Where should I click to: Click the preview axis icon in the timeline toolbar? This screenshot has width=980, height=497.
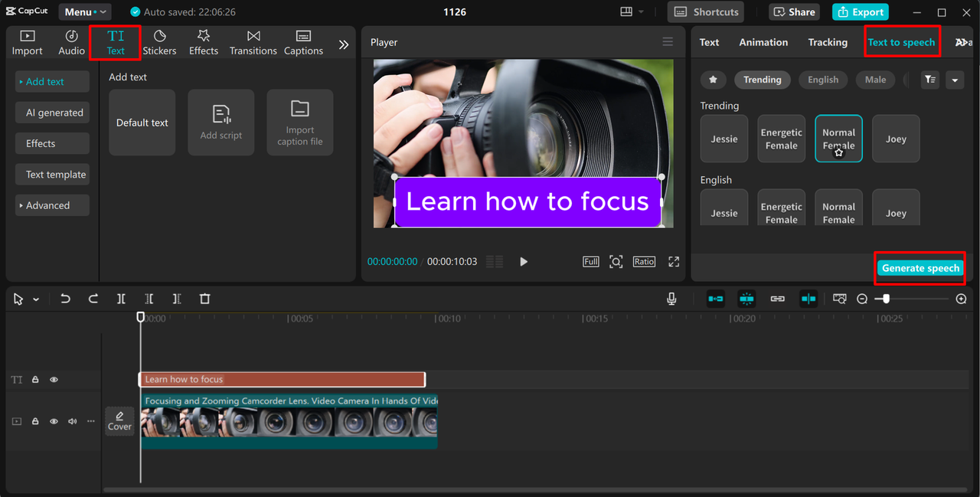click(x=840, y=299)
